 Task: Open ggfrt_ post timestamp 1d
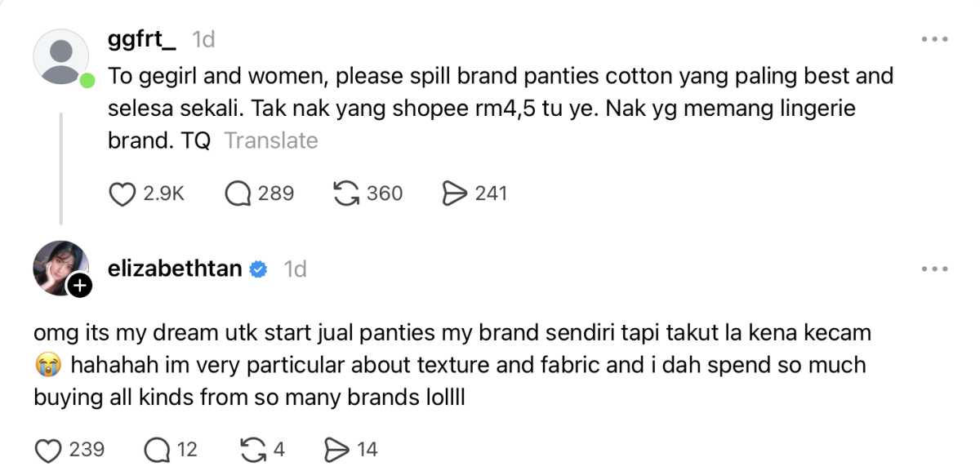(x=203, y=38)
